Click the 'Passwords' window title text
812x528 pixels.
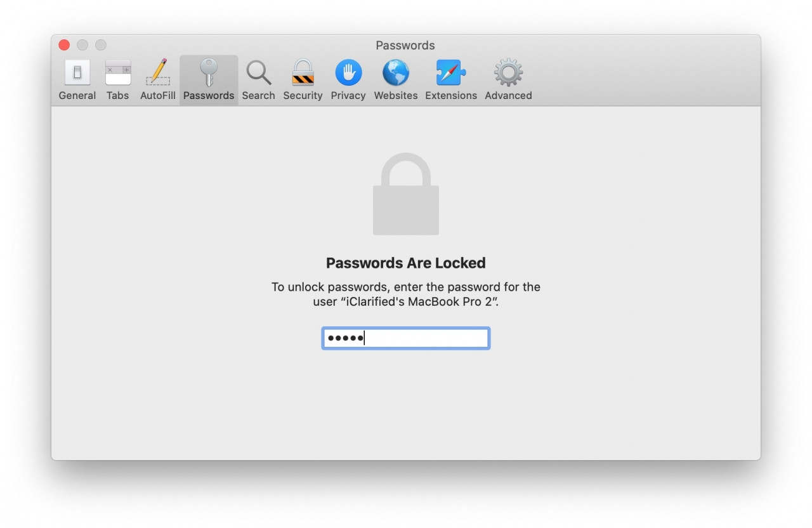[405, 46]
